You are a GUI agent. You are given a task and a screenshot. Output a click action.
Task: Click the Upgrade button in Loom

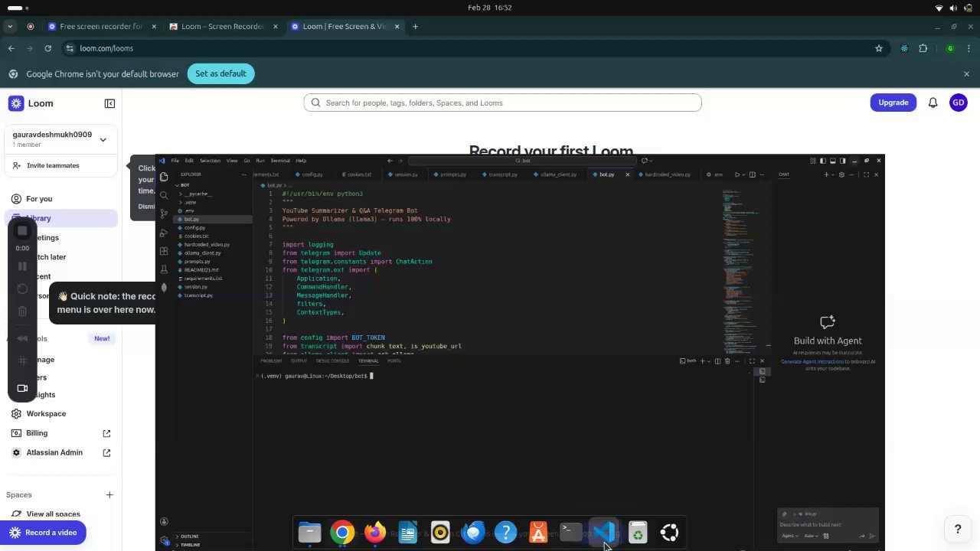893,103
